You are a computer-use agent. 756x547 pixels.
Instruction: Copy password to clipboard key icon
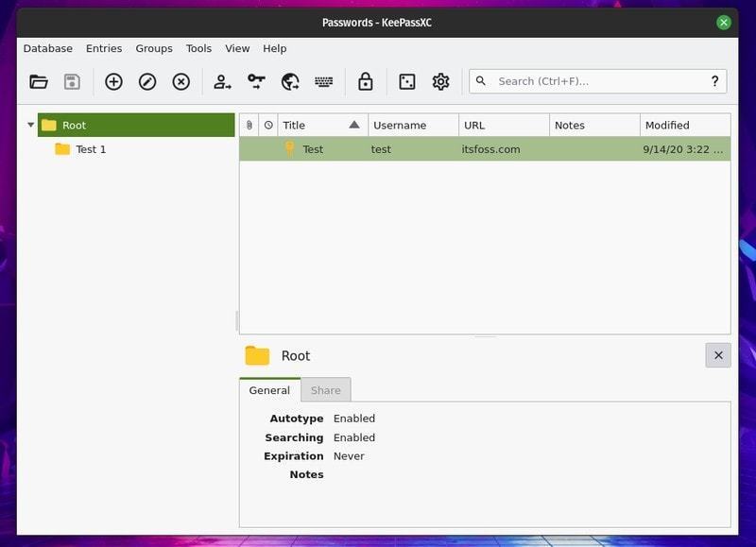point(256,82)
